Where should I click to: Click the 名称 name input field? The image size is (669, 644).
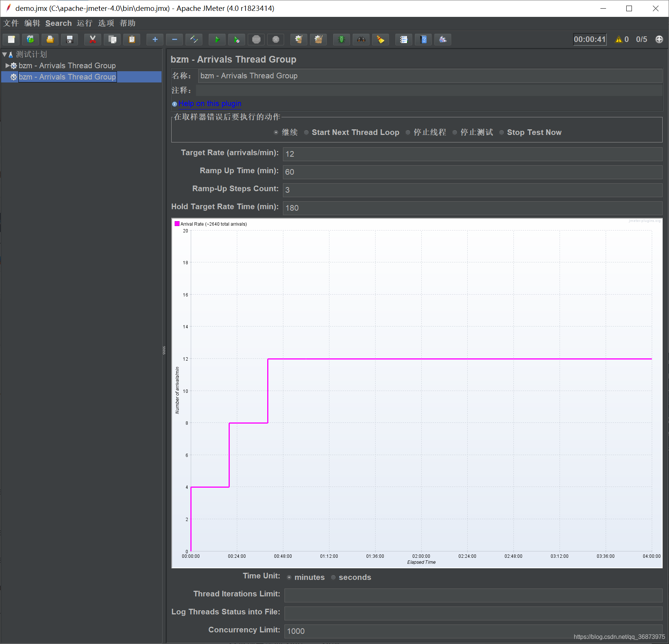click(430, 76)
